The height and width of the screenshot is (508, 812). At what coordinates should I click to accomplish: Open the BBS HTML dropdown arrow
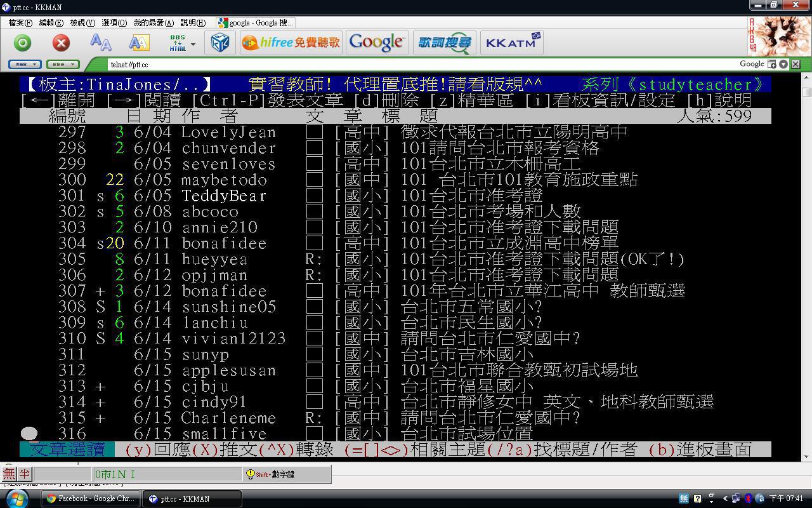tap(193, 44)
